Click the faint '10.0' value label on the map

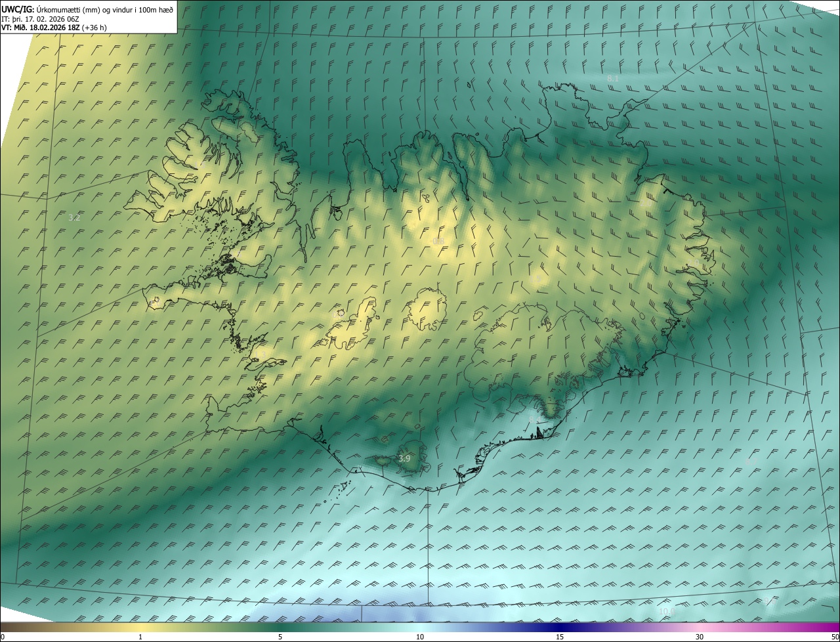pos(667,611)
